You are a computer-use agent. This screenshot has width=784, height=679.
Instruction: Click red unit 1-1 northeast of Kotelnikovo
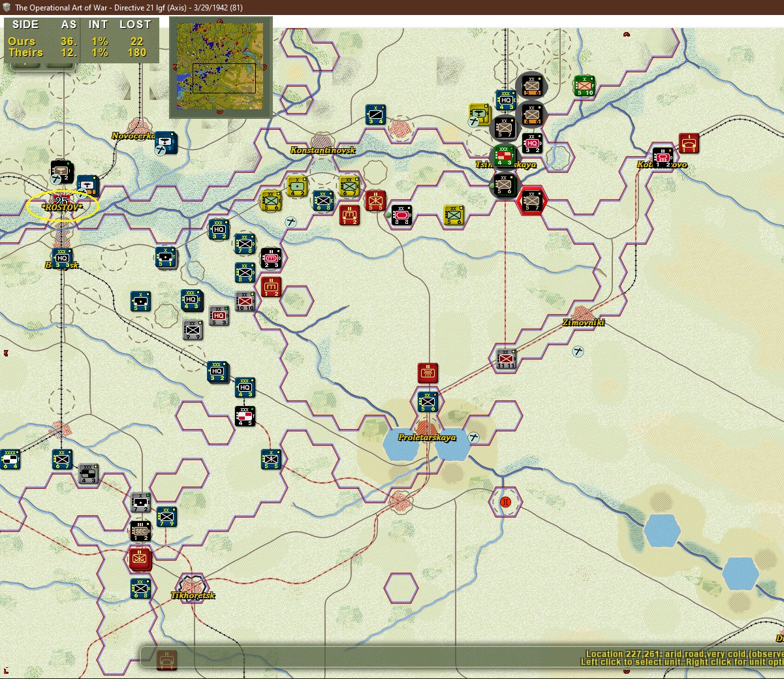(x=689, y=143)
